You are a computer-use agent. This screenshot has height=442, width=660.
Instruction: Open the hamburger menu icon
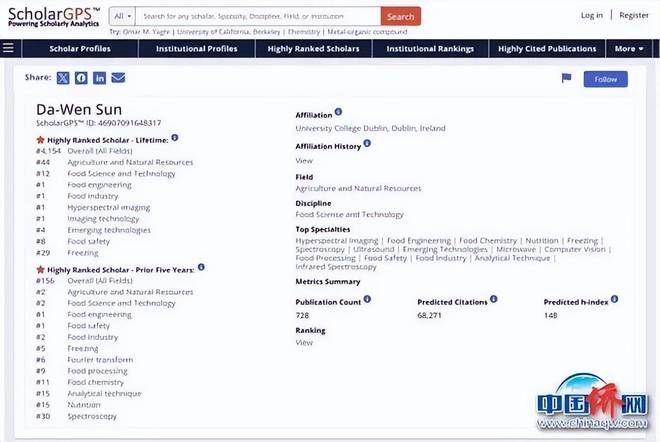coord(9,48)
